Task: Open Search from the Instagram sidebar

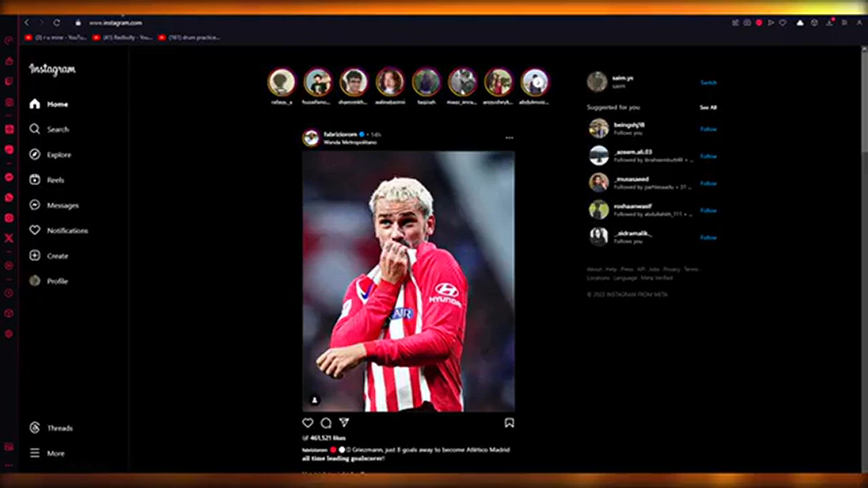Action: (x=49, y=129)
